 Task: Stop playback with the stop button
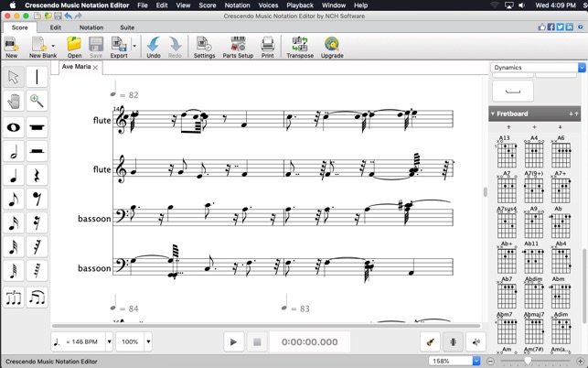pyautogui.click(x=257, y=342)
